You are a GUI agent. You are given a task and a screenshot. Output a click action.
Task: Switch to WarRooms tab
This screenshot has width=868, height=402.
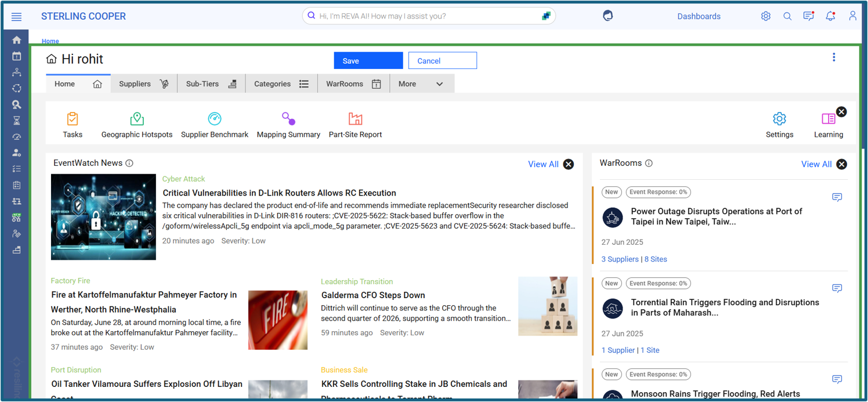(353, 84)
